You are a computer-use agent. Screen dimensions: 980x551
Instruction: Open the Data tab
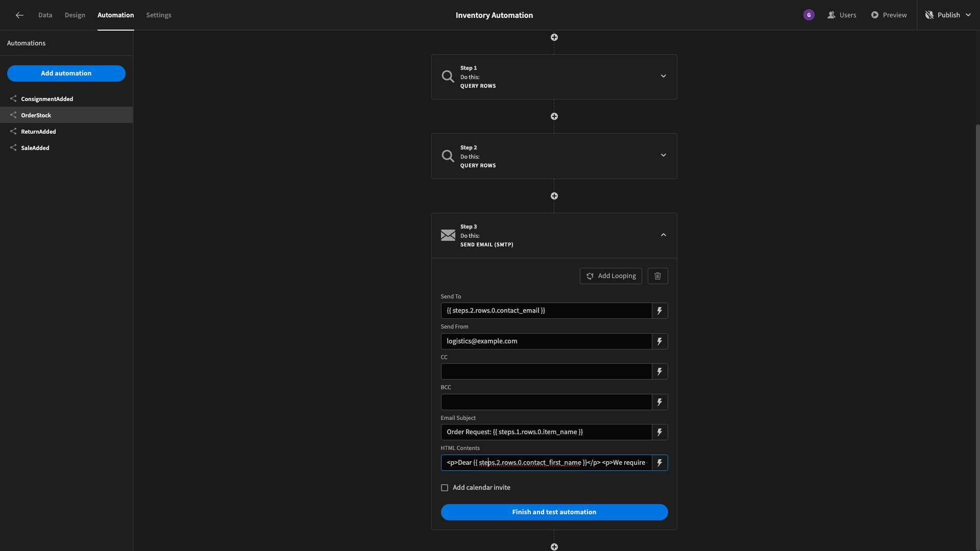pos(45,15)
